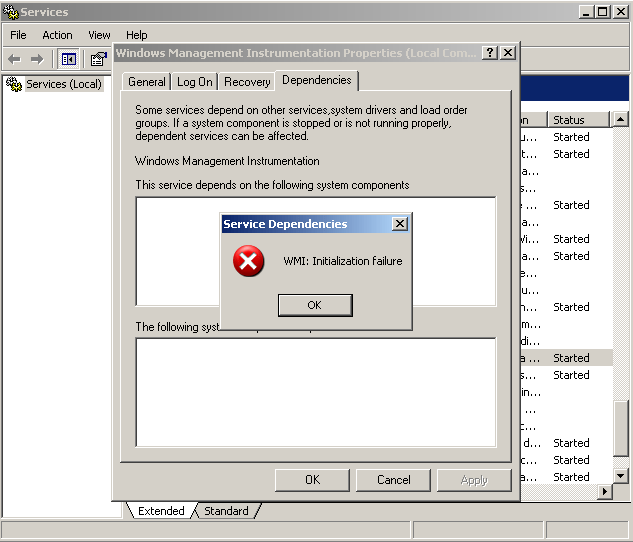Image resolution: width=633 pixels, height=542 pixels.
Task: Minimize the Services window
Action: 586,12
